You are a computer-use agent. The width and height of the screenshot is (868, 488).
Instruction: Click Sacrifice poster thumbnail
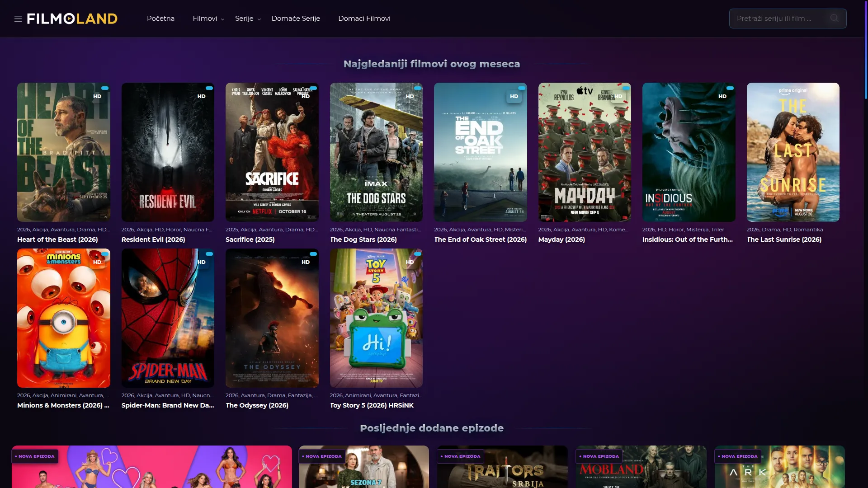coord(272,152)
